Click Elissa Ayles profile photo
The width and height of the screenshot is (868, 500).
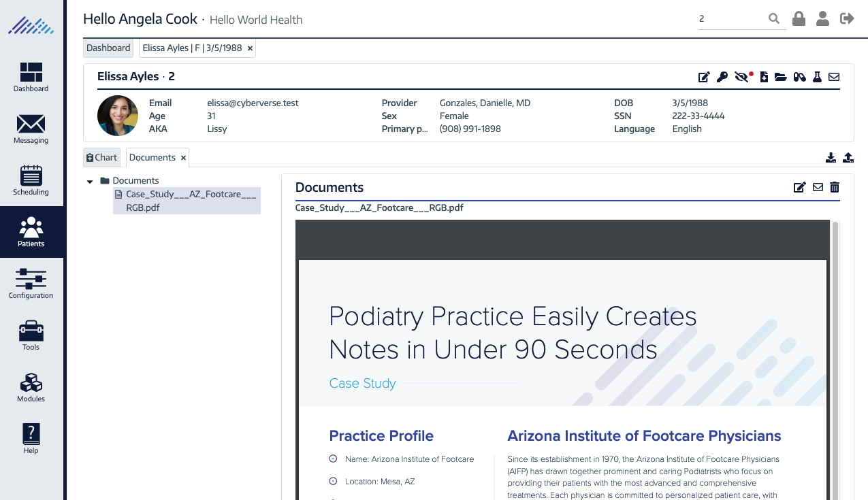pos(118,116)
